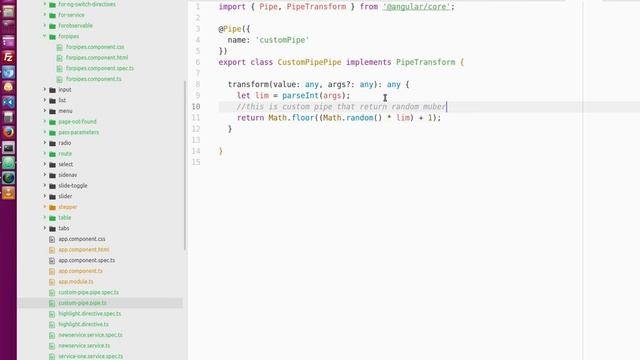Launch Firefox from the Ubuntu dock

[x=8, y=132]
